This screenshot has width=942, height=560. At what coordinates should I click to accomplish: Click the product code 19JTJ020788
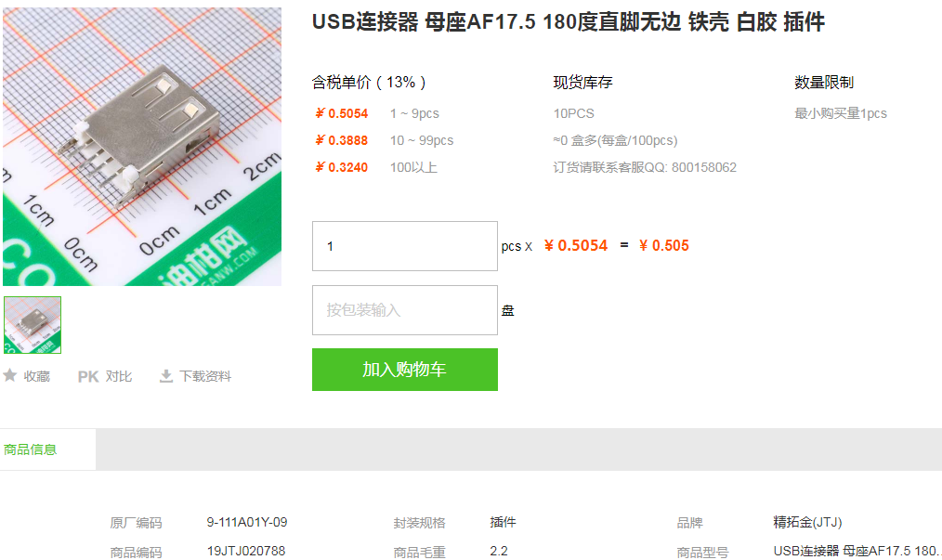tap(246, 551)
